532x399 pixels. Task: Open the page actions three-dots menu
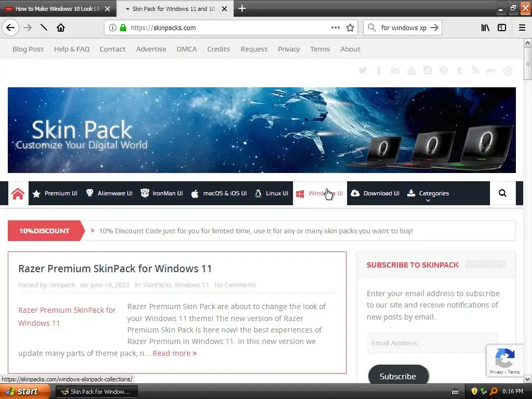(335, 28)
